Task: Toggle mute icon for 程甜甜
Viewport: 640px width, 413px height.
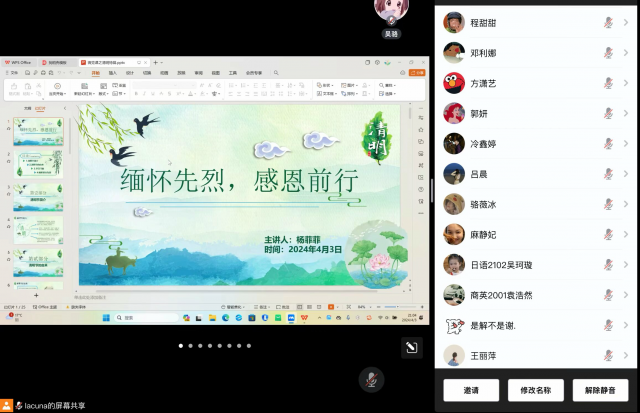Action: tap(607, 22)
